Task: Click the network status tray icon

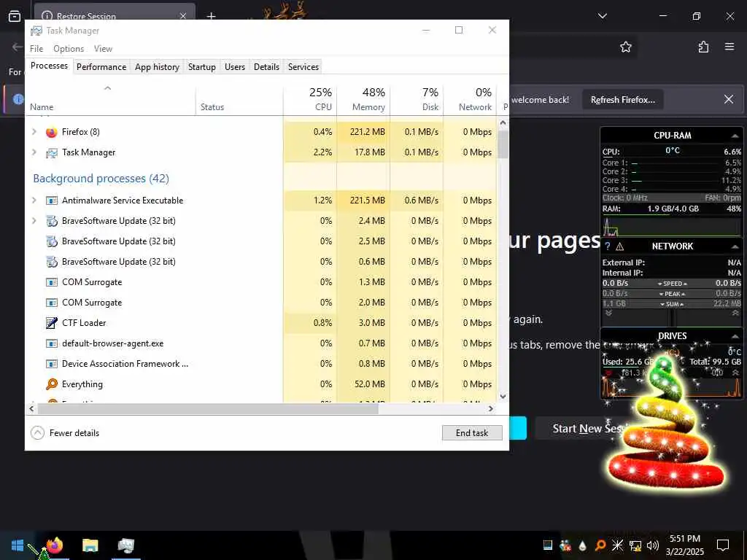Action: (x=635, y=545)
